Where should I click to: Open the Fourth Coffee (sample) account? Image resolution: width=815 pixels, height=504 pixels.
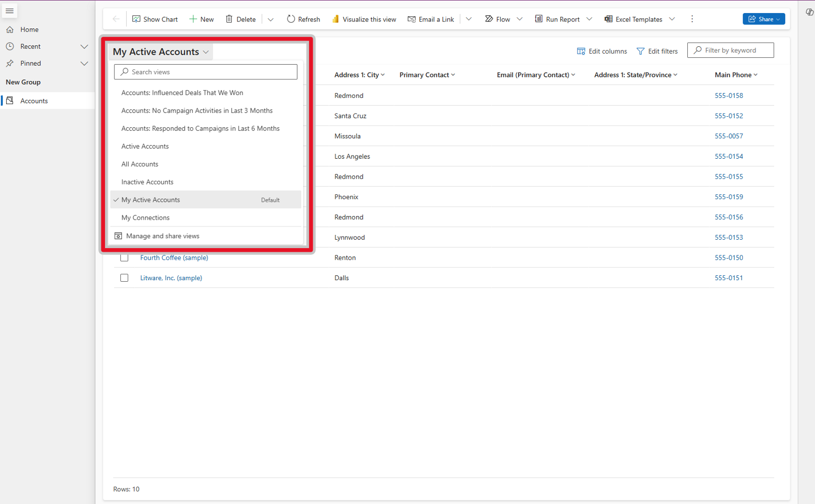(174, 258)
